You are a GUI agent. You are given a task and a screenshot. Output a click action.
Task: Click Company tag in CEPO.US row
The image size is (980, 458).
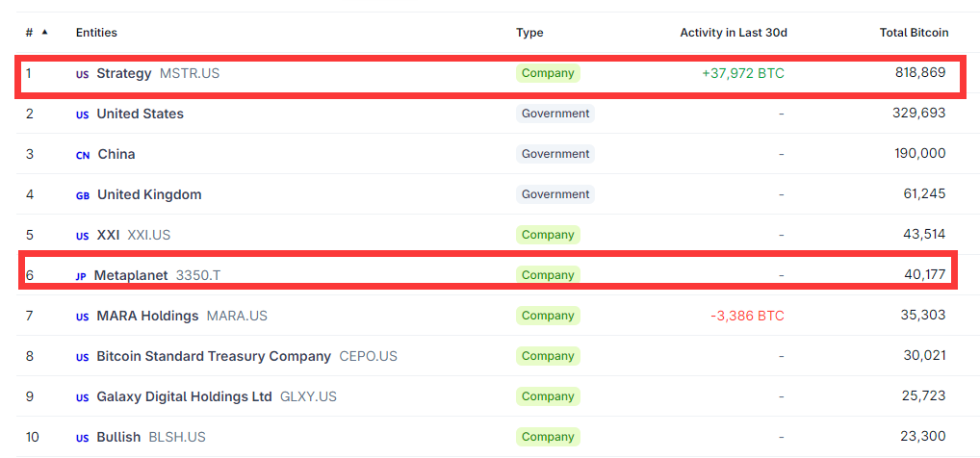coord(548,356)
